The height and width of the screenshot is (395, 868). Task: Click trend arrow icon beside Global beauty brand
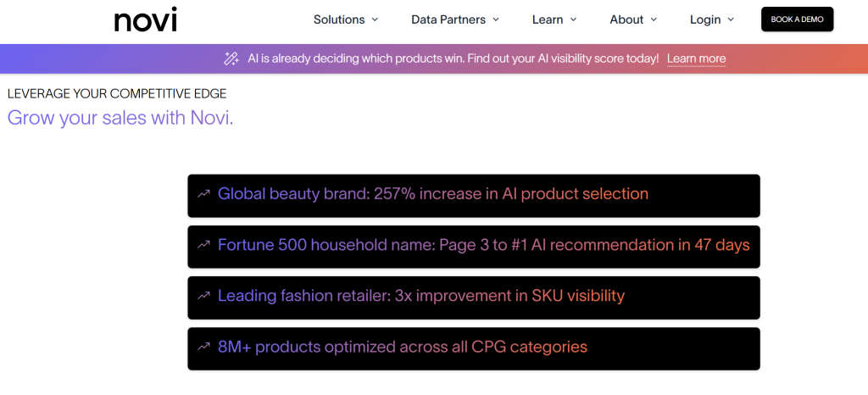click(203, 194)
